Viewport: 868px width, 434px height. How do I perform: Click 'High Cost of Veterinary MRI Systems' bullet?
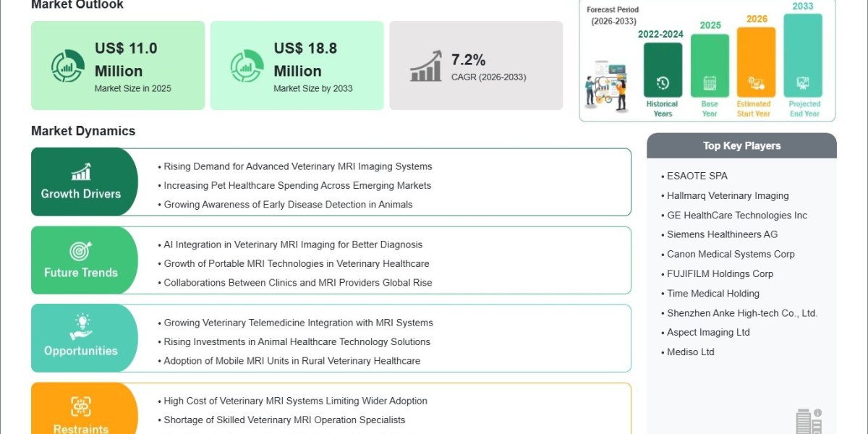coord(295,401)
